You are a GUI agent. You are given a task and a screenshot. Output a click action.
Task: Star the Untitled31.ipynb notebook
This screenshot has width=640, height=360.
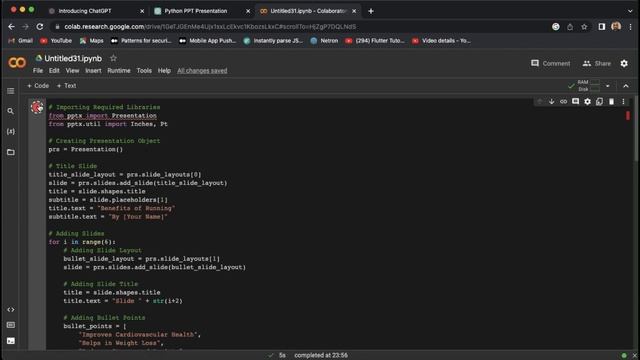point(113,58)
